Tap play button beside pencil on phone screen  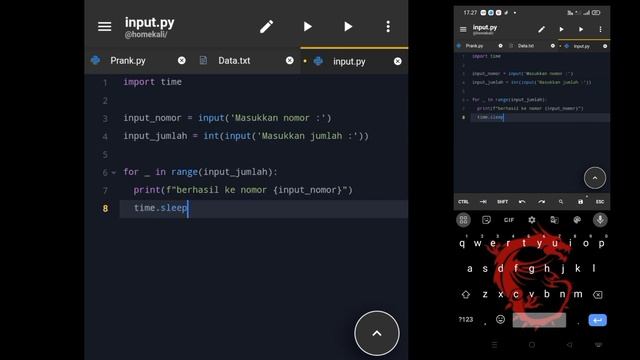point(561,29)
